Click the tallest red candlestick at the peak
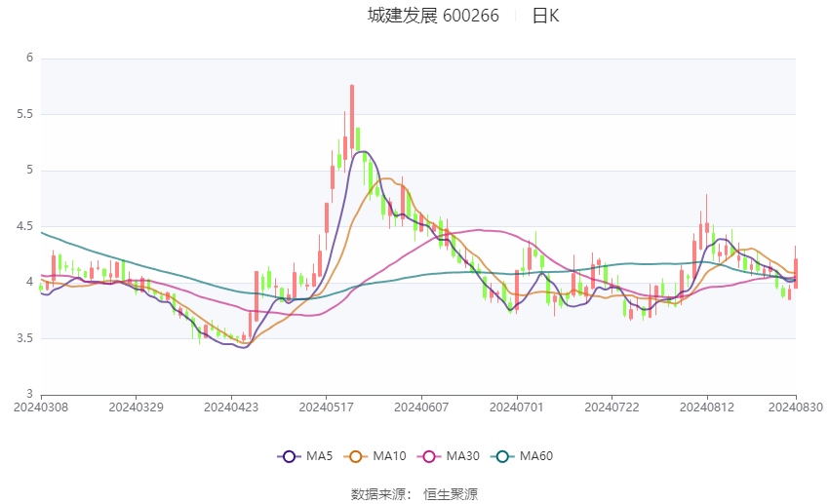The image size is (829, 504). click(x=351, y=119)
